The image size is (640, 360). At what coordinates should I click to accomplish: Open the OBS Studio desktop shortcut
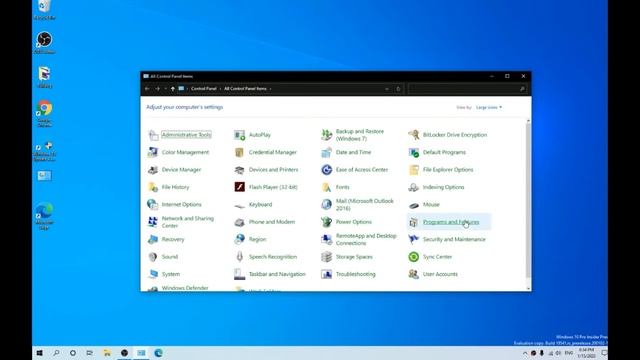[x=44, y=43]
